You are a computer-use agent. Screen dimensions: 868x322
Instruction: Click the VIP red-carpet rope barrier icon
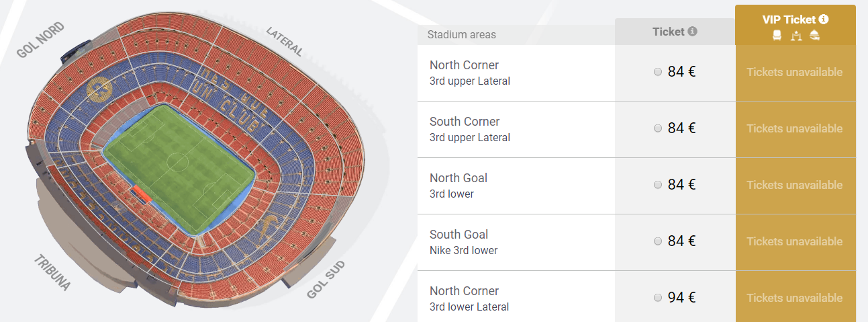(795, 36)
